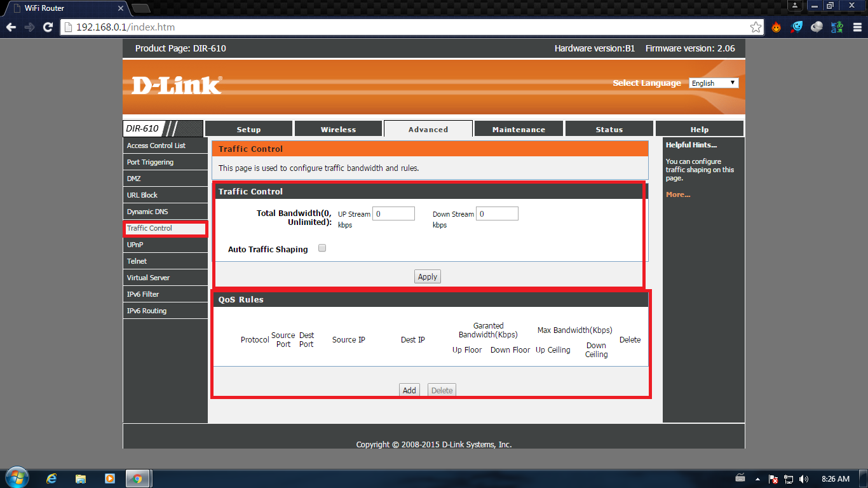This screenshot has height=488, width=868.
Task: Click the tray keyboard icon
Action: pos(740,478)
